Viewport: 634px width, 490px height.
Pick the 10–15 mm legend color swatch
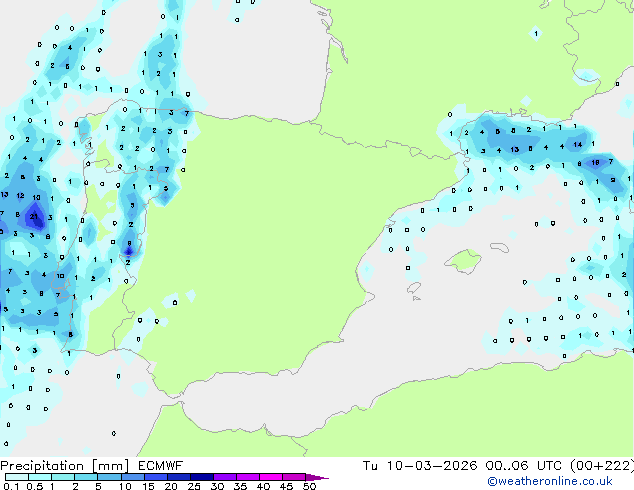[x=132, y=477]
